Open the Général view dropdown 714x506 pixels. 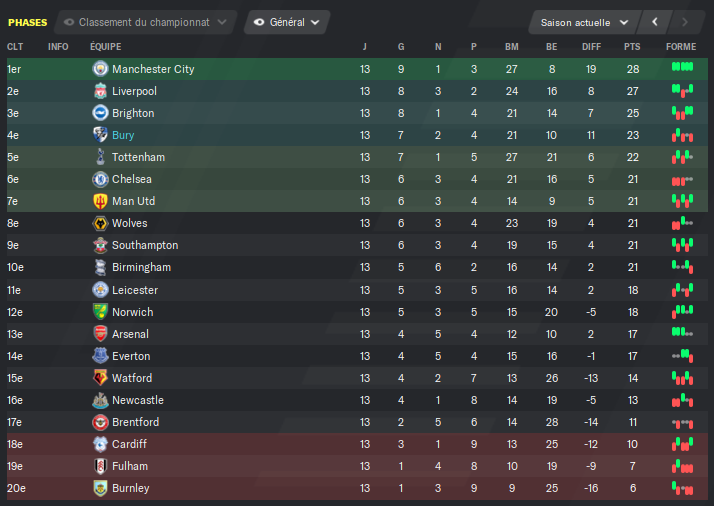(287, 22)
